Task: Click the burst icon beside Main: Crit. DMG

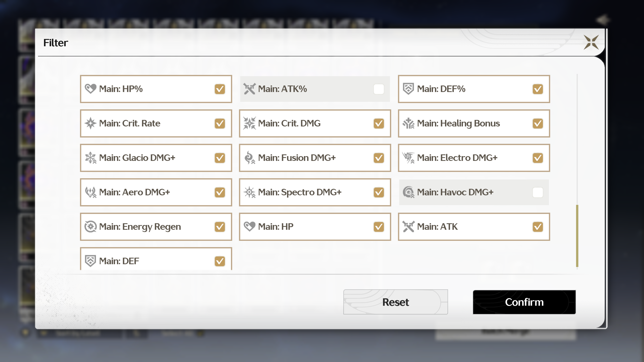Action: click(x=249, y=123)
